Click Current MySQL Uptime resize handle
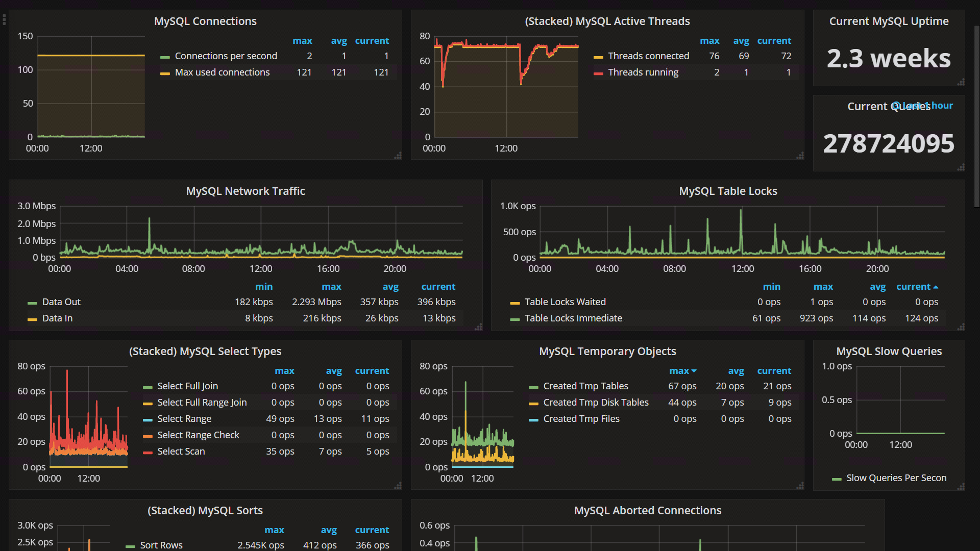 pos(961,82)
